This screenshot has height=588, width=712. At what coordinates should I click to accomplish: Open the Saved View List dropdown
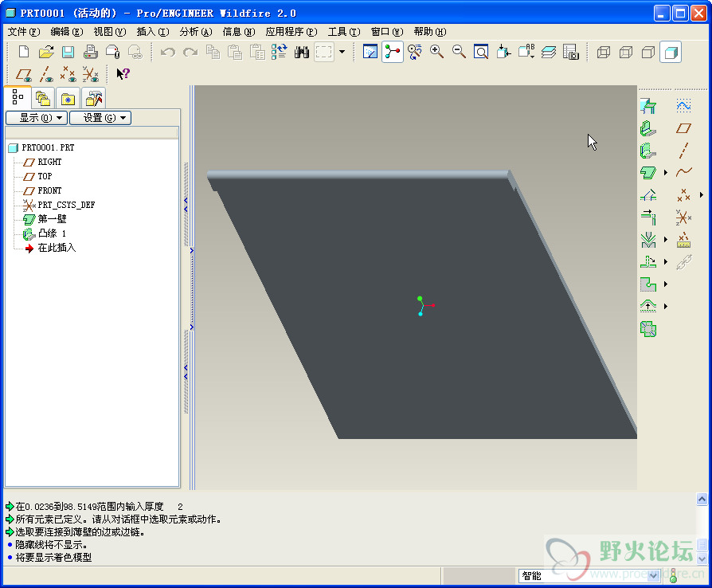(526, 53)
